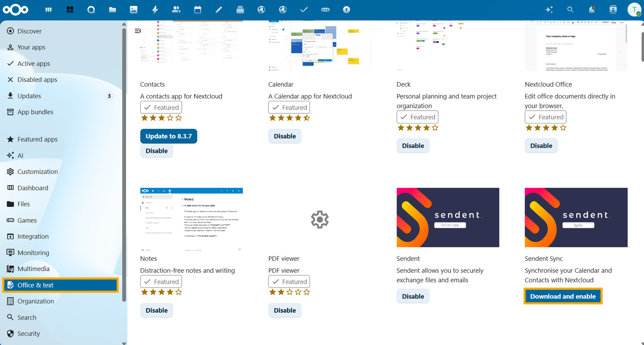Click Update to 8.3.7 for Contacts
644x345 pixels.
click(x=169, y=136)
